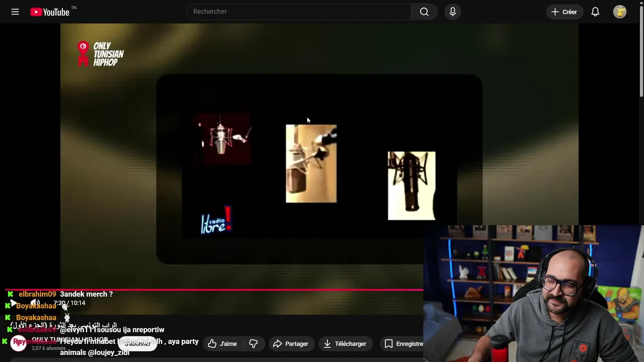Like the video with J'aime
This screenshot has height=362, width=644.
223,344
